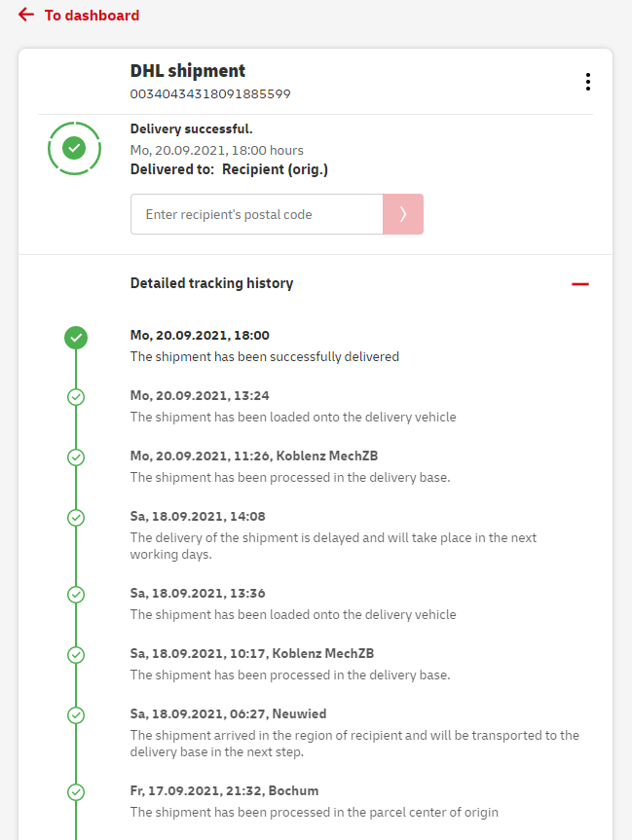This screenshot has height=840, width=632.
Task: Click the green delivery successful status icon
Action: click(x=74, y=149)
